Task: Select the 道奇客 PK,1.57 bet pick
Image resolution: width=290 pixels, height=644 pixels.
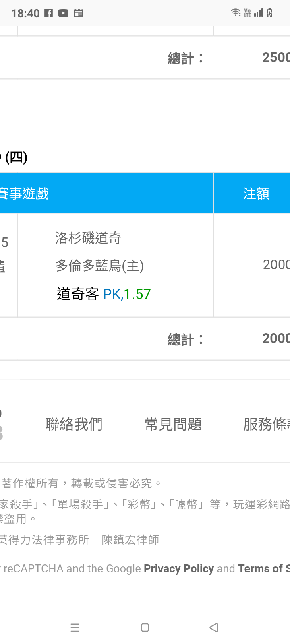Action: (104, 294)
